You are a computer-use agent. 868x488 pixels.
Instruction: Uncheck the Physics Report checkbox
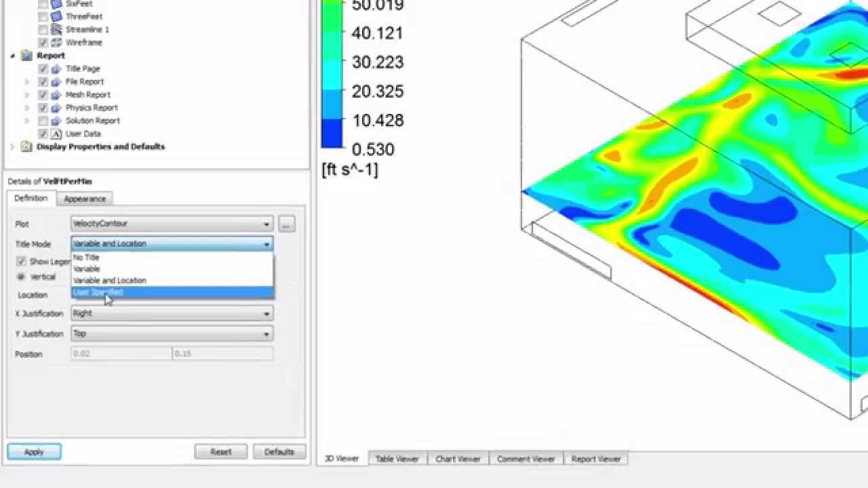(x=43, y=107)
